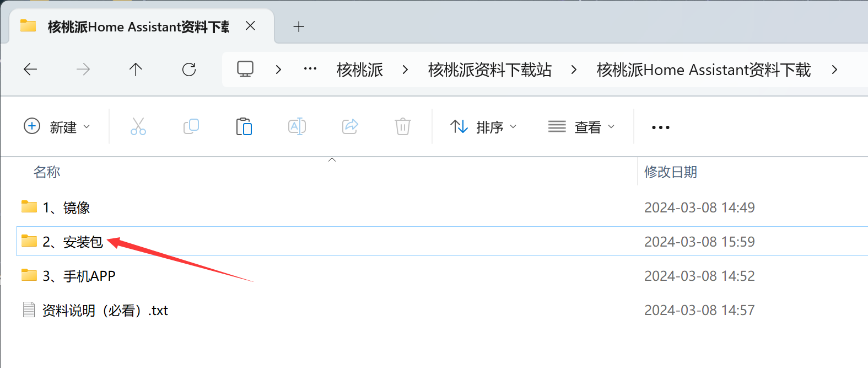Navigate up one folder level

pos(136,70)
